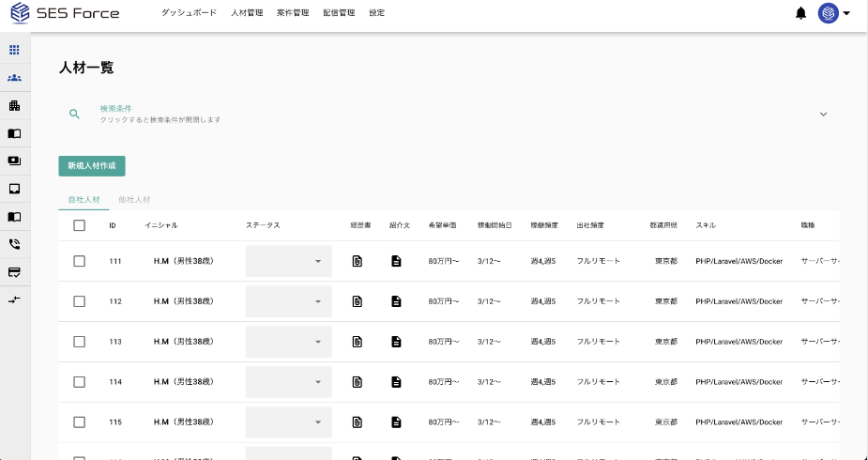This screenshot has width=868, height=460.
Task: Open introduction document icon for ID 111
Action: (x=396, y=261)
